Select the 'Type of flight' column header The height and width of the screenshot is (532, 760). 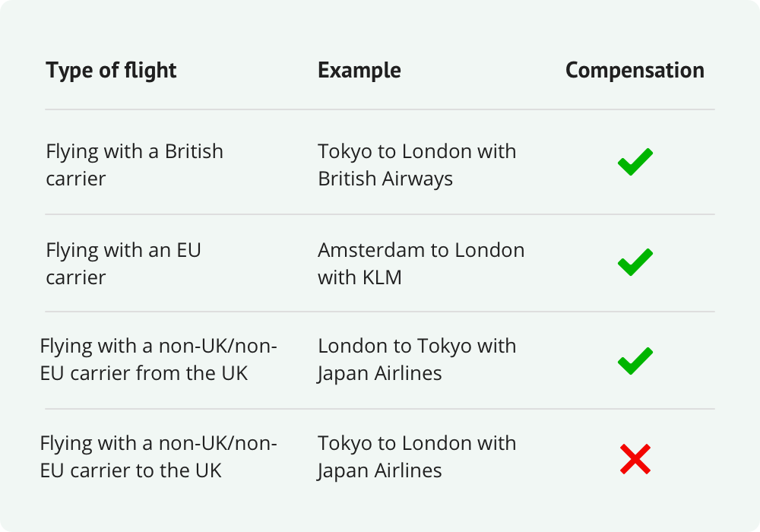point(111,71)
